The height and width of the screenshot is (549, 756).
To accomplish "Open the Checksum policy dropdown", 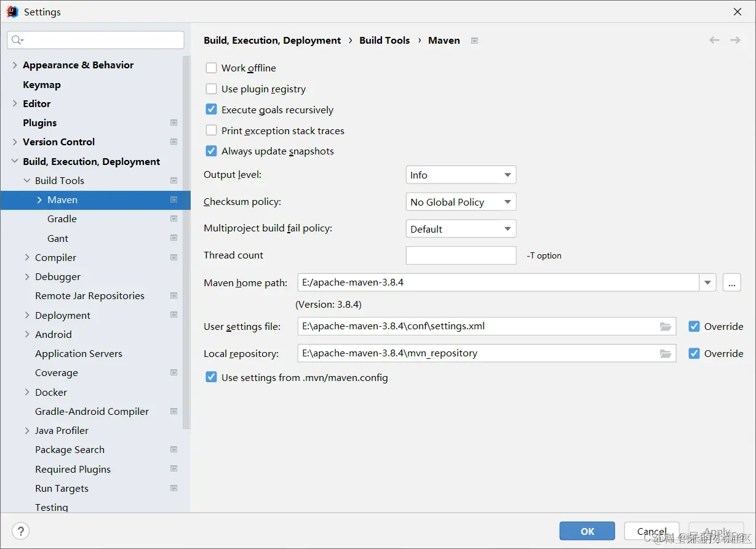I will tap(461, 202).
